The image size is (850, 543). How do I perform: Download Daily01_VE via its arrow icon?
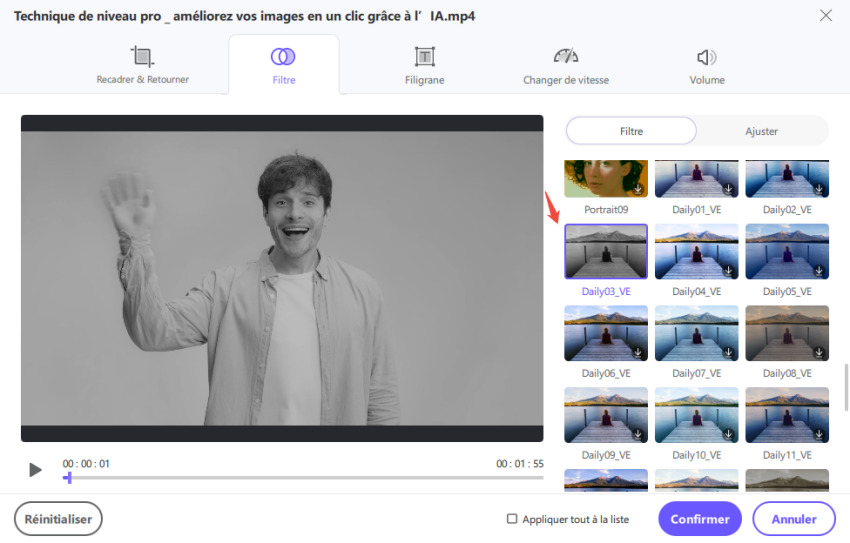[x=729, y=189]
